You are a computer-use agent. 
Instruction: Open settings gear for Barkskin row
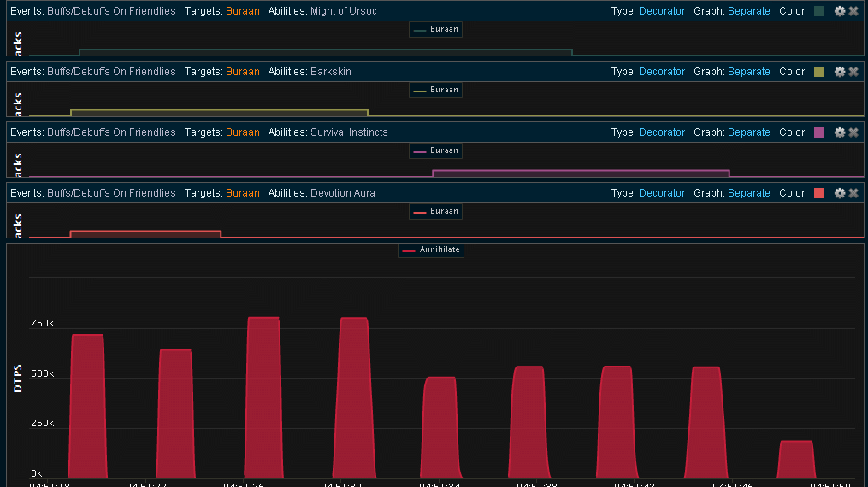840,72
